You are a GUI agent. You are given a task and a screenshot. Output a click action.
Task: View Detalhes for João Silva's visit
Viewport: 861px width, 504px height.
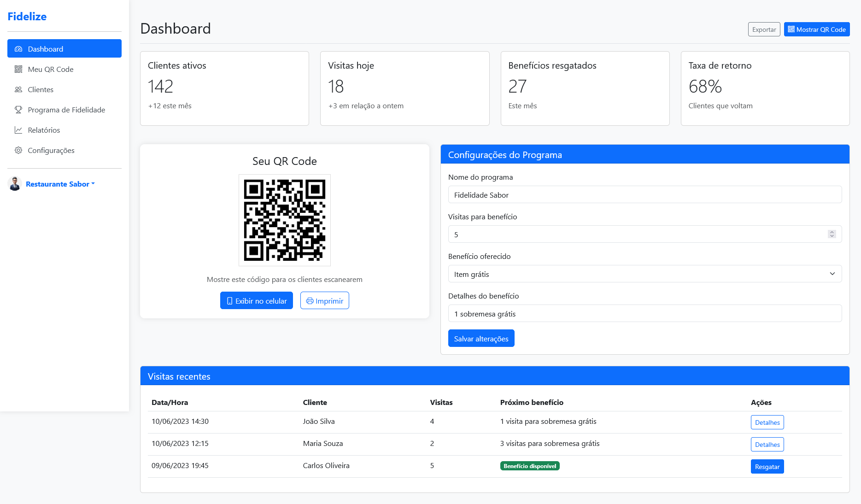pos(767,422)
